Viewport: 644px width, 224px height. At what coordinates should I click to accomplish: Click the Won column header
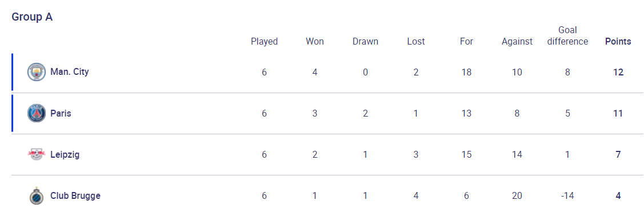[x=315, y=42]
